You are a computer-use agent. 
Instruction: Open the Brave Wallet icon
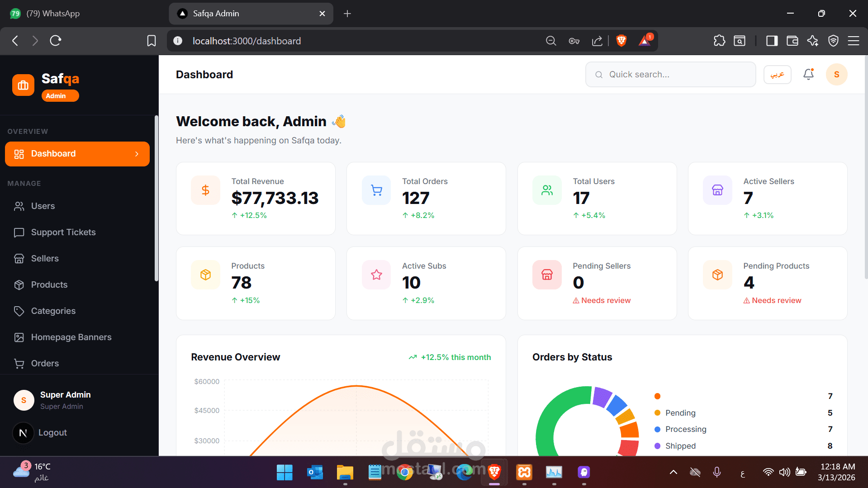(792, 41)
